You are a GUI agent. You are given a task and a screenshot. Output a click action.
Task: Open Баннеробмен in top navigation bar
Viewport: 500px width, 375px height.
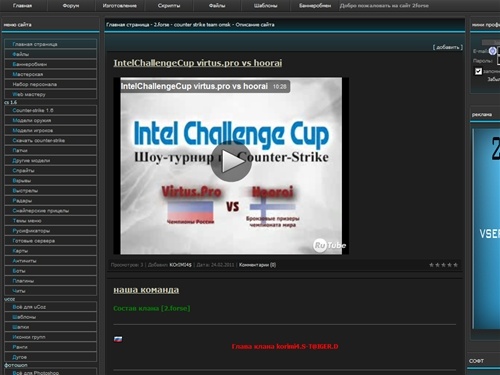(315, 6)
